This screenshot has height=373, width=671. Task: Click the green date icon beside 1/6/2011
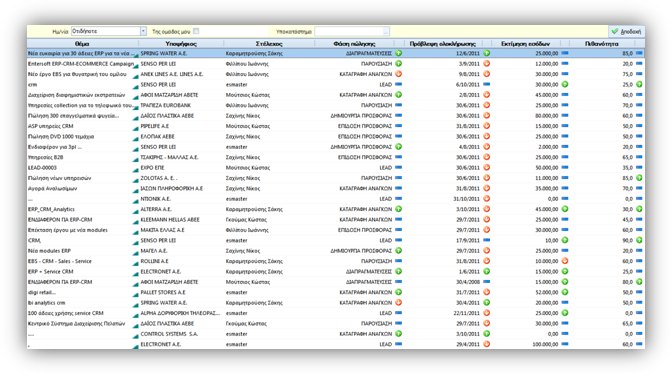click(487, 271)
